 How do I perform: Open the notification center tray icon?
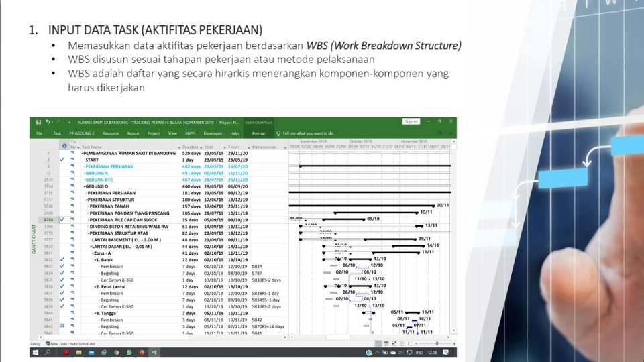click(x=445, y=352)
